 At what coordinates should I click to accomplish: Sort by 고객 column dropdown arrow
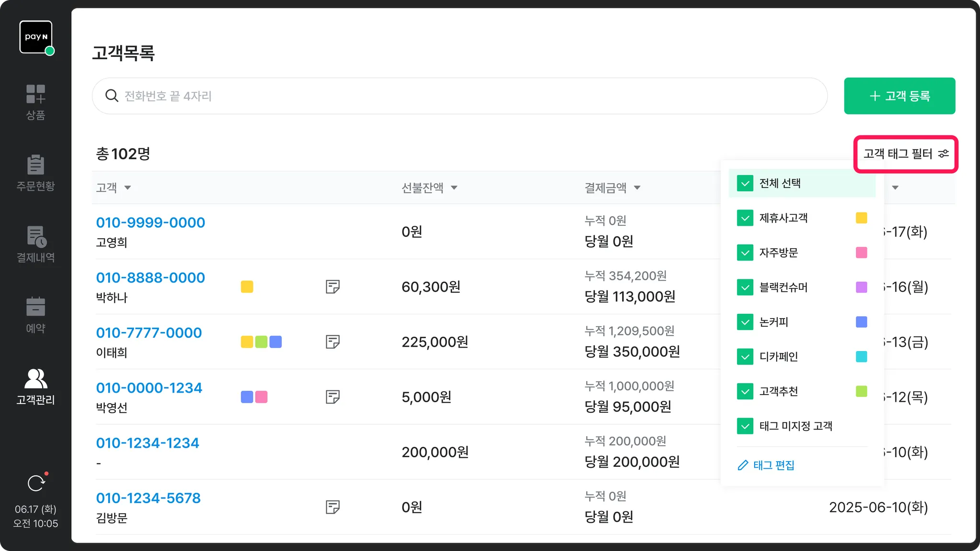pos(127,187)
